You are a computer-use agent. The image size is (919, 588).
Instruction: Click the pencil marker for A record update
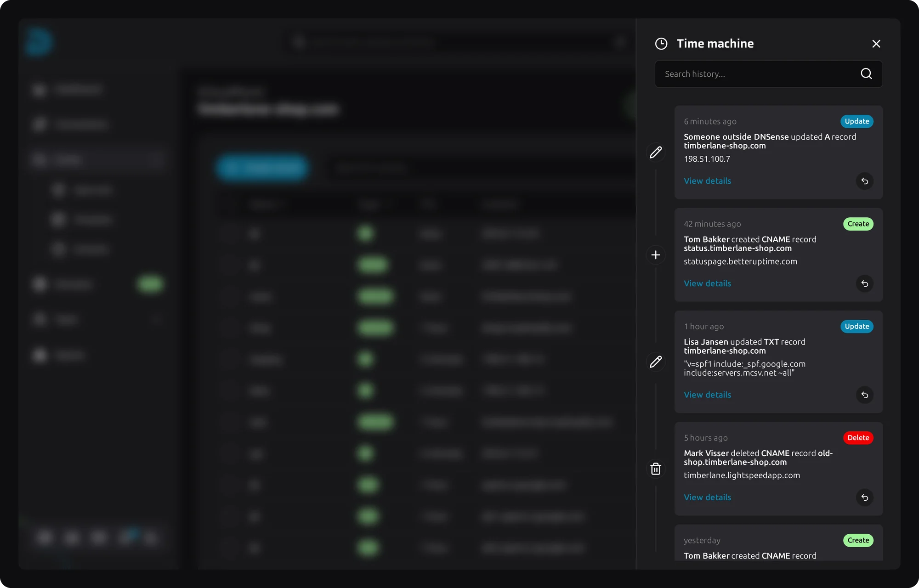click(x=656, y=152)
